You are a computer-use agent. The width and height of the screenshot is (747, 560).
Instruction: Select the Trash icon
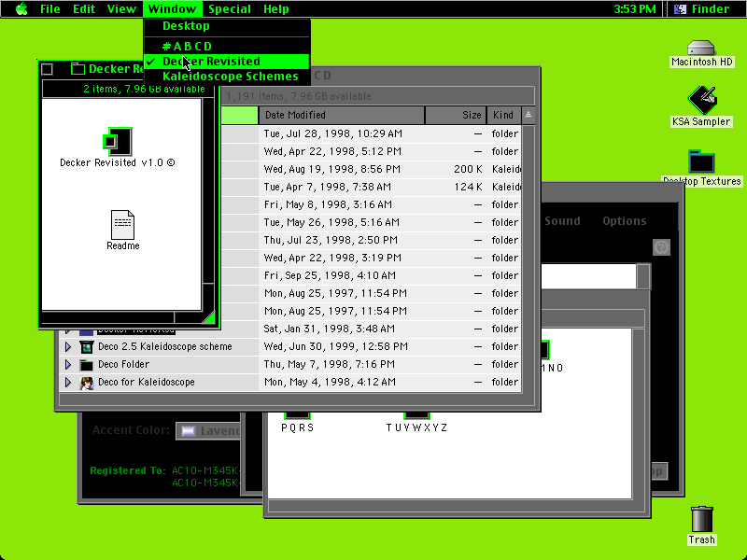702,519
